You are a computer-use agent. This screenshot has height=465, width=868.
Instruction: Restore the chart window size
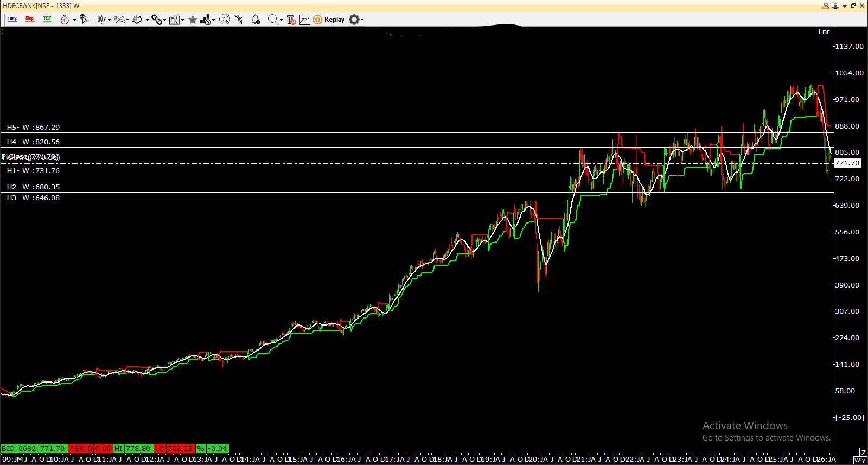[853, 5]
